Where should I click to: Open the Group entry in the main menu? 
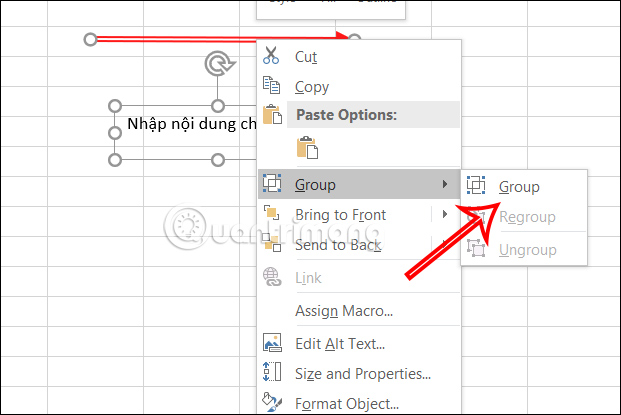tap(359, 184)
